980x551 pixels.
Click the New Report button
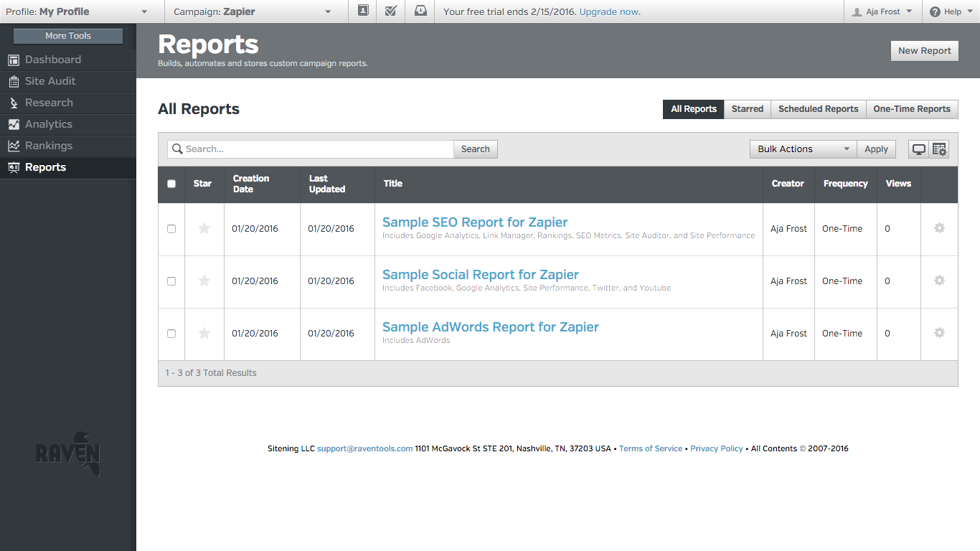point(925,51)
